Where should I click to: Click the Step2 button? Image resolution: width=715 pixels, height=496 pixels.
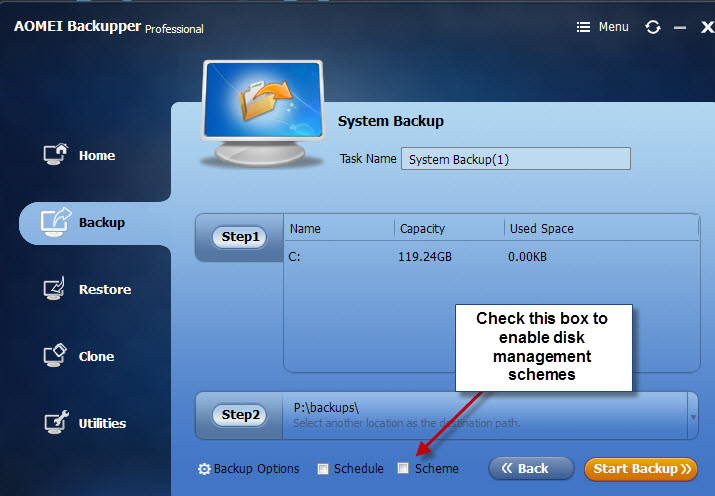click(240, 415)
